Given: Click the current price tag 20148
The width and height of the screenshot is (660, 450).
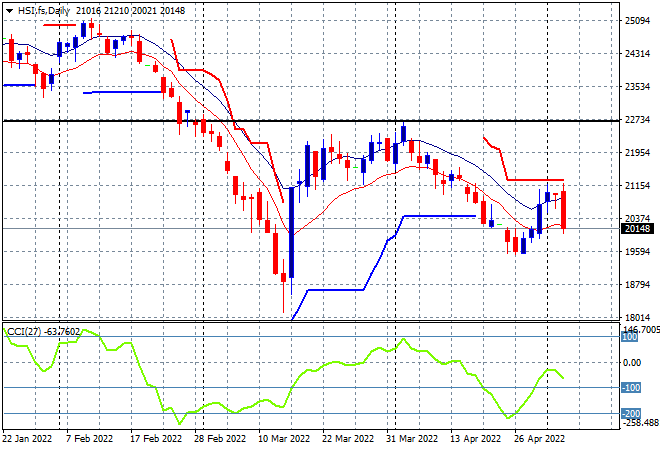Looking at the screenshot, I should point(638,229).
